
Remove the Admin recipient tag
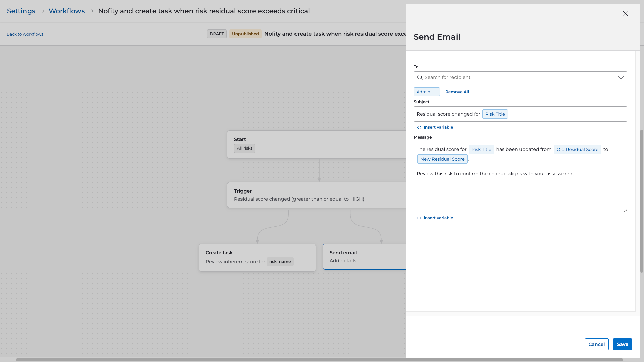coord(435,92)
